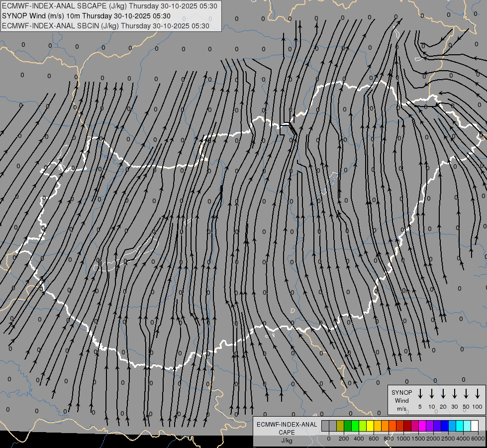This screenshot has height=448, width=487.
Task: Click wind legend value 50
Action: [x=466, y=407]
